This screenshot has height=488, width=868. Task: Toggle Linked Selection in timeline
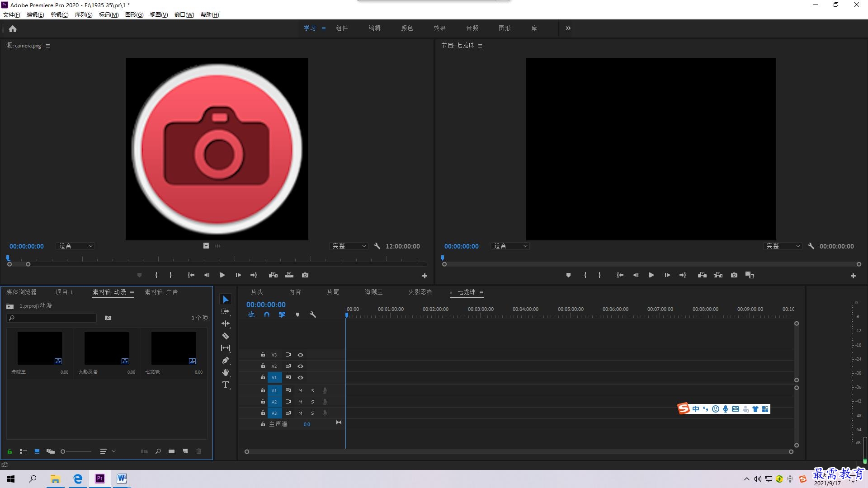pyautogui.click(x=282, y=314)
